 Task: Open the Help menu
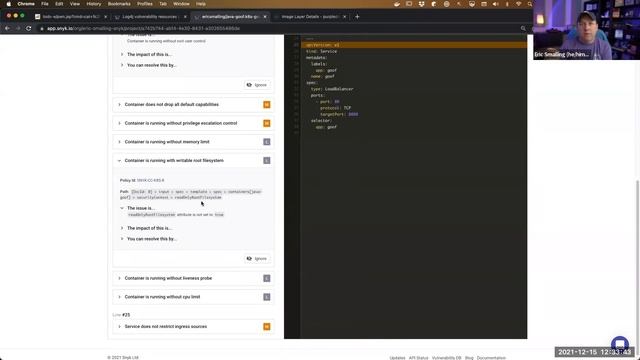click(x=200, y=4)
